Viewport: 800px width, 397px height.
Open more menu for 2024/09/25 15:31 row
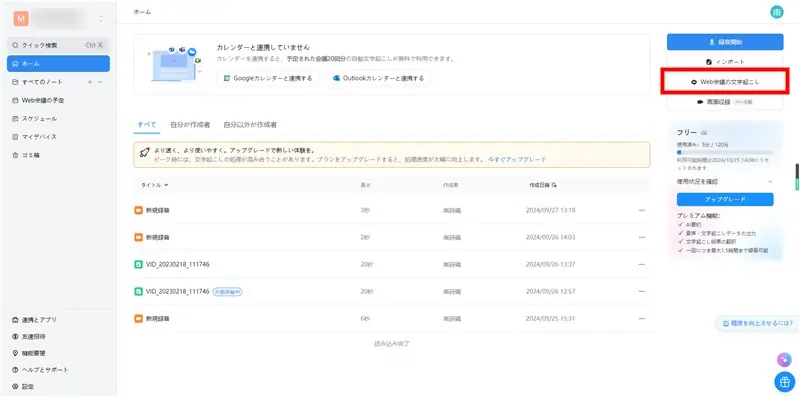[x=641, y=318]
